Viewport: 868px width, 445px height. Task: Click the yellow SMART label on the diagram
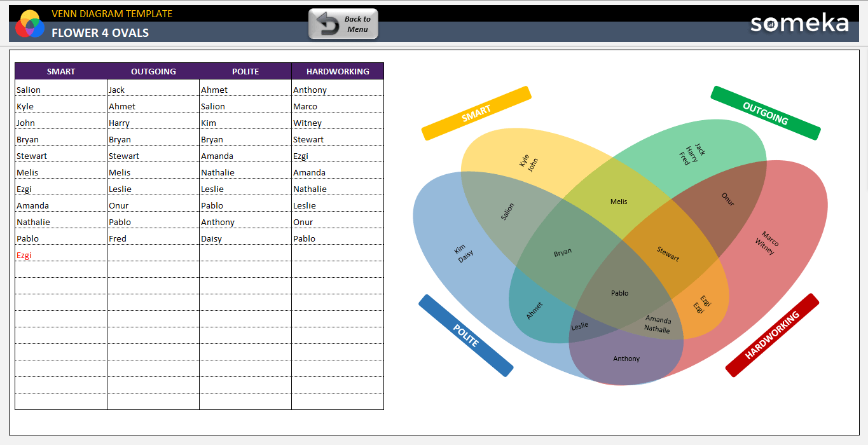point(476,113)
